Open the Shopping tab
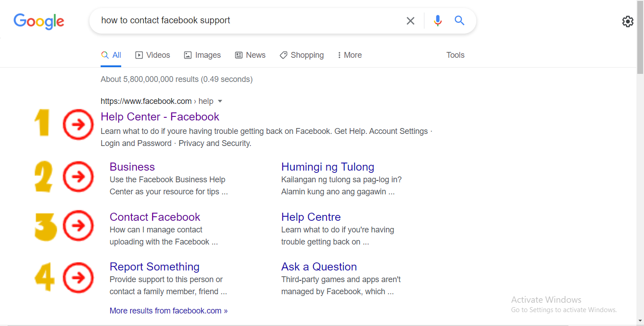Viewport: 644px width, 326px height. (x=301, y=55)
